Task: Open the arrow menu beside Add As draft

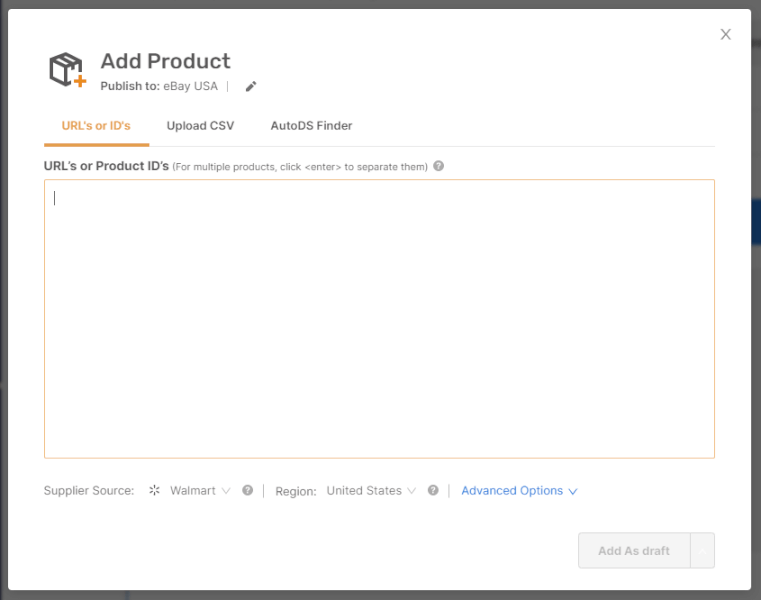Action: [702, 550]
